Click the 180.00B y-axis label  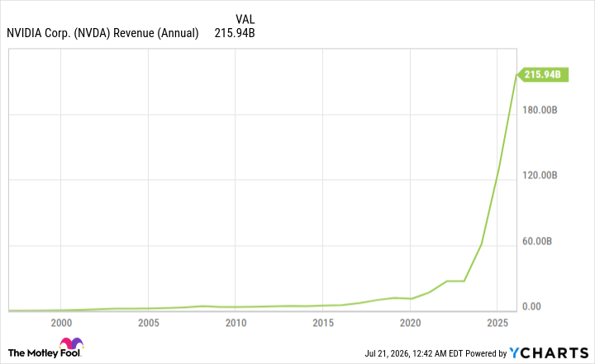click(540, 110)
